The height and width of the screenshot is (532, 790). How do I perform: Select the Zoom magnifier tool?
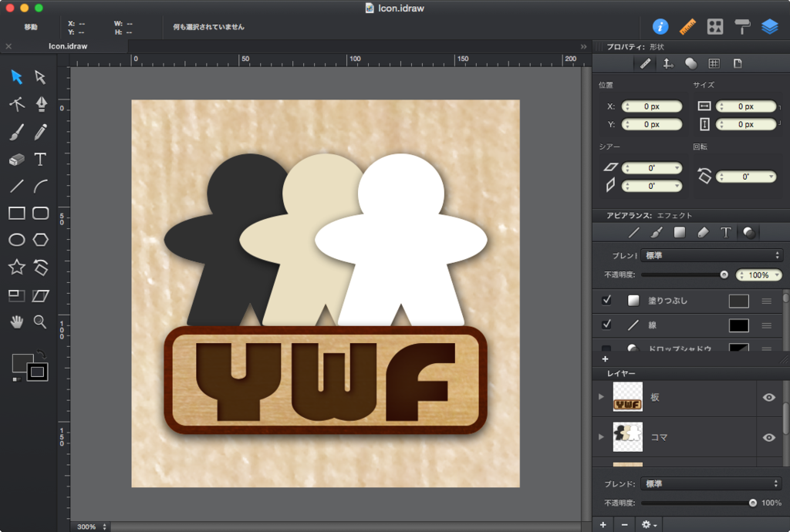[40, 322]
